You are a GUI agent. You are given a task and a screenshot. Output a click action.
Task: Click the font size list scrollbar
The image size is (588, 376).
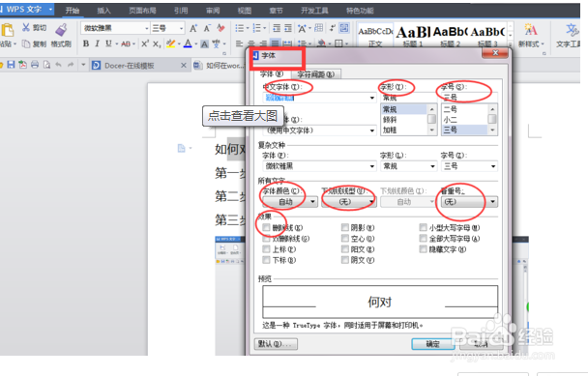coord(492,119)
